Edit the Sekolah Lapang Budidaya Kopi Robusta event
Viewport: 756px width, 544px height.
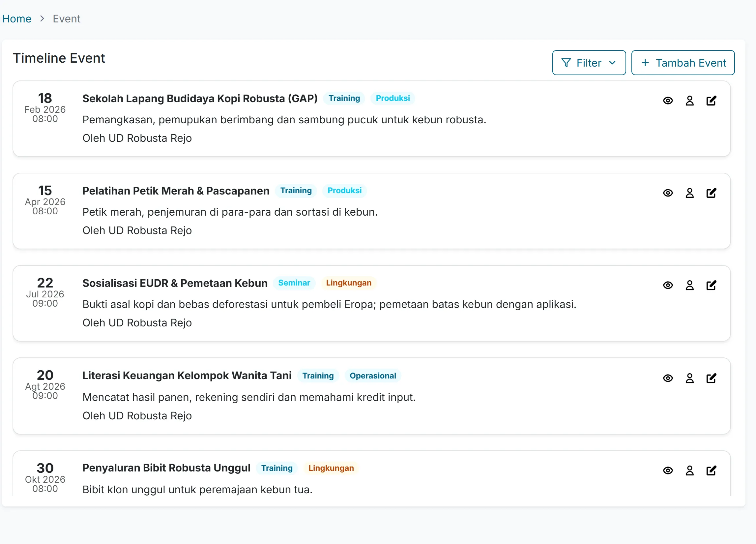(x=711, y=101)
